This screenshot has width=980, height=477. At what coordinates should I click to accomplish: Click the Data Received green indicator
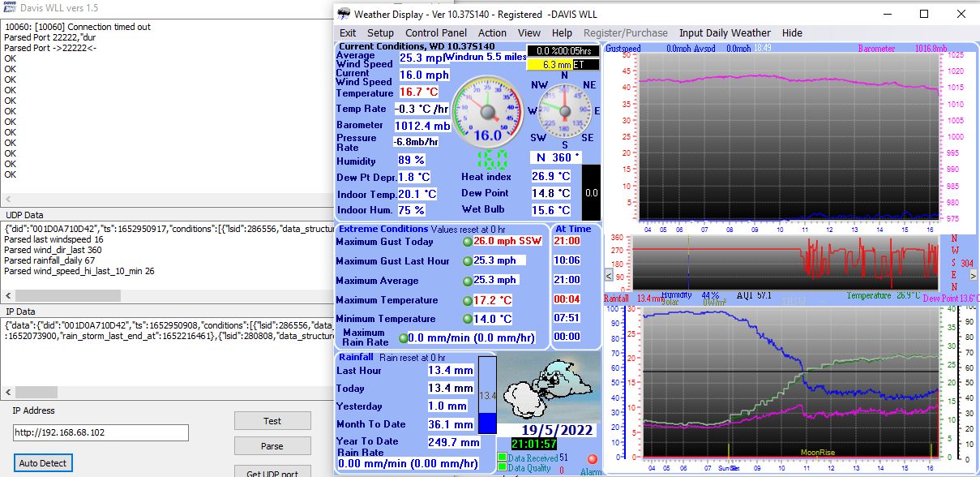[503, 458]
